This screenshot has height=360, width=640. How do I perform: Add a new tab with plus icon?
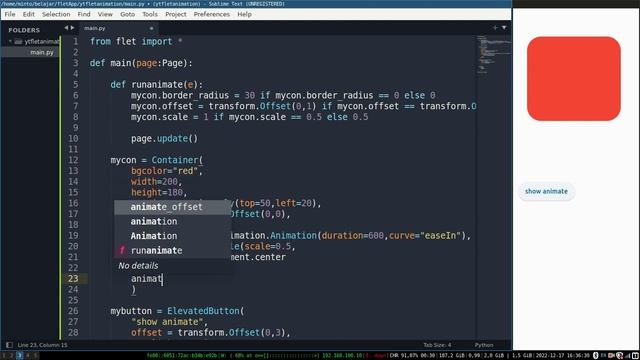495,28
